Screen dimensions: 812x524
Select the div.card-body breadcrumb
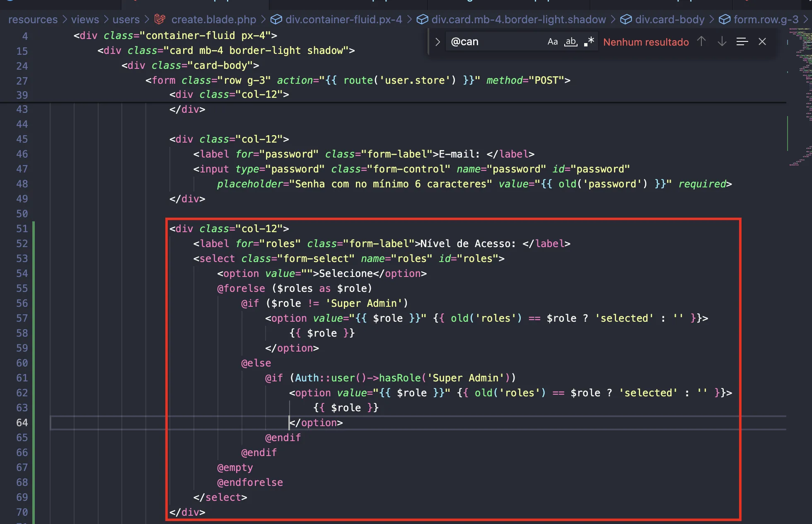(x=669, y=19)
